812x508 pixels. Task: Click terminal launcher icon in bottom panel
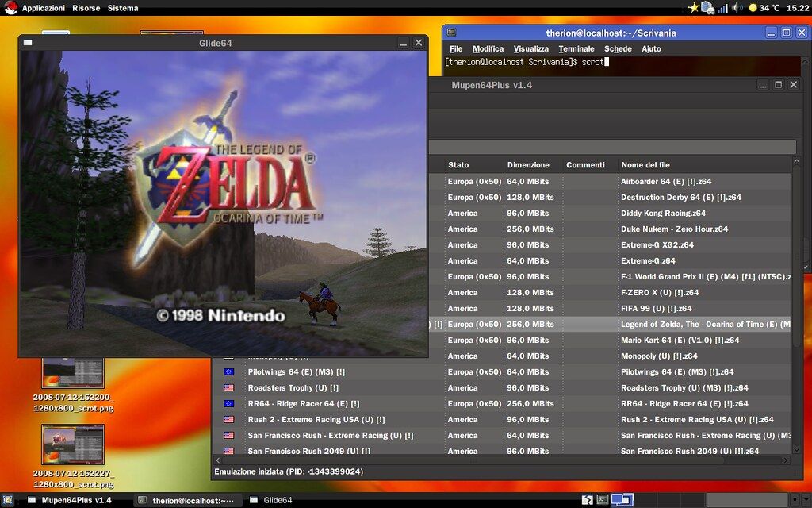[x=603, y=500]
